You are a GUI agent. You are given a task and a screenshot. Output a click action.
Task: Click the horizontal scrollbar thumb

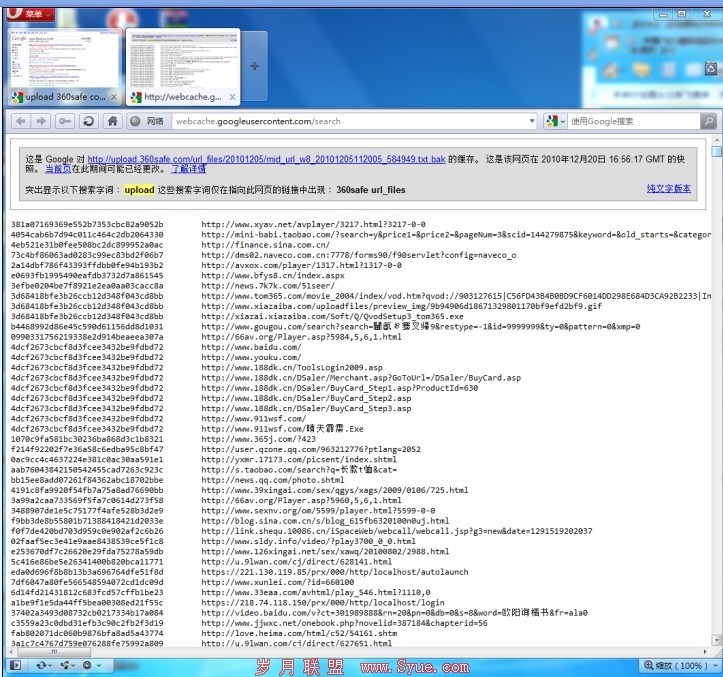point(54,652)
